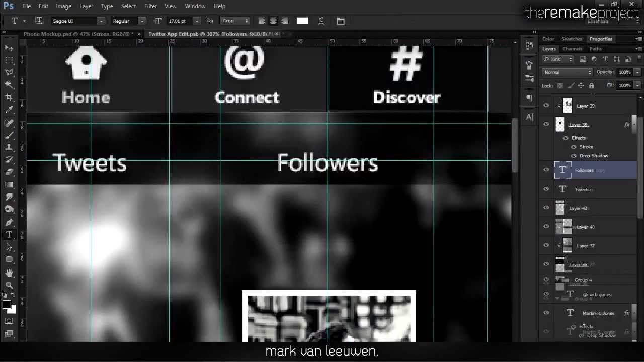
Task: Switch to the Channels tab
Action: tap(572, 49)
